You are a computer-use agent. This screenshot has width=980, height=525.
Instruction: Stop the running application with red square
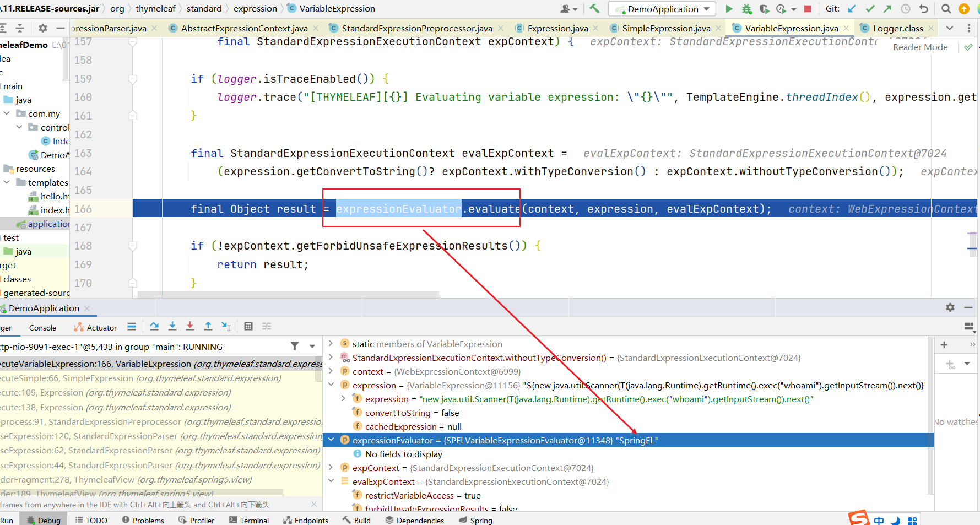point(808,9)
